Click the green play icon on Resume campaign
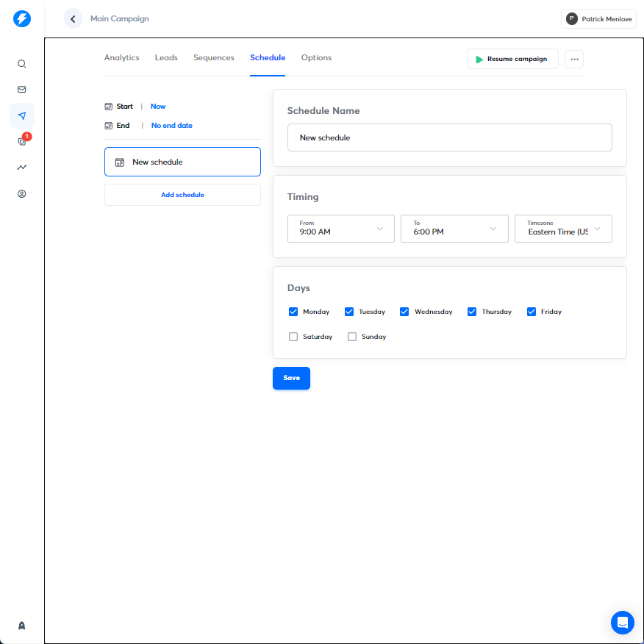This screenshot has height=644, width=644. [479, 59]
